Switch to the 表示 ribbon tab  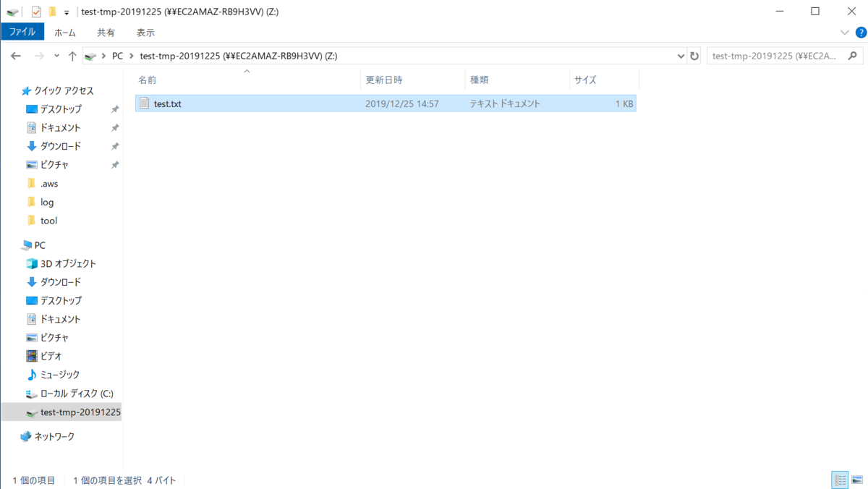click(x=145, y=33)
